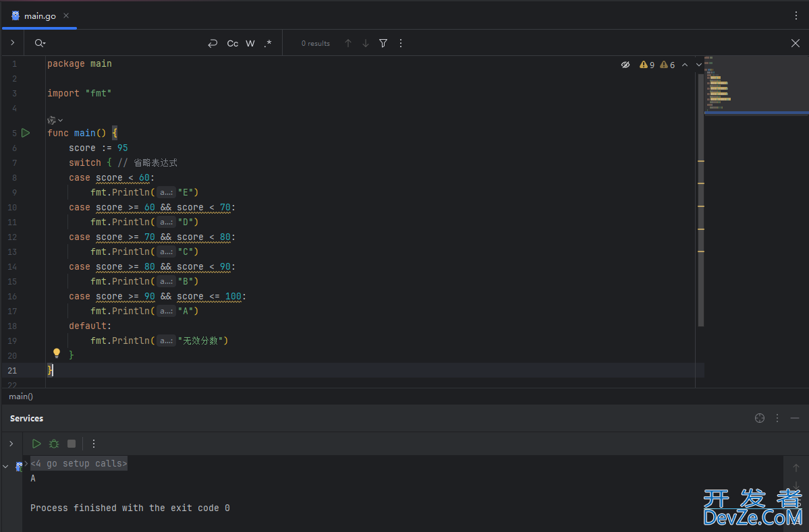Click 'package main' on line 1

click(x=80, y=63)
